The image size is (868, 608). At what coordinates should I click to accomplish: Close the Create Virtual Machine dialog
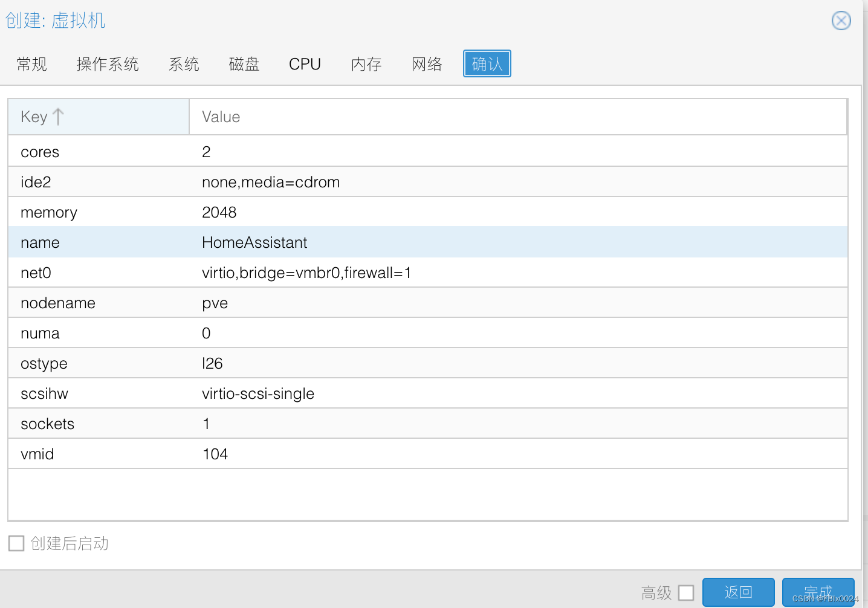(x=841, y=21)
